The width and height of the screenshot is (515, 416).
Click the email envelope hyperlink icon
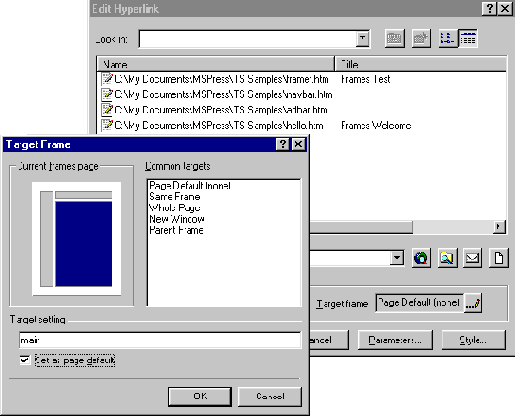(472, 258)
